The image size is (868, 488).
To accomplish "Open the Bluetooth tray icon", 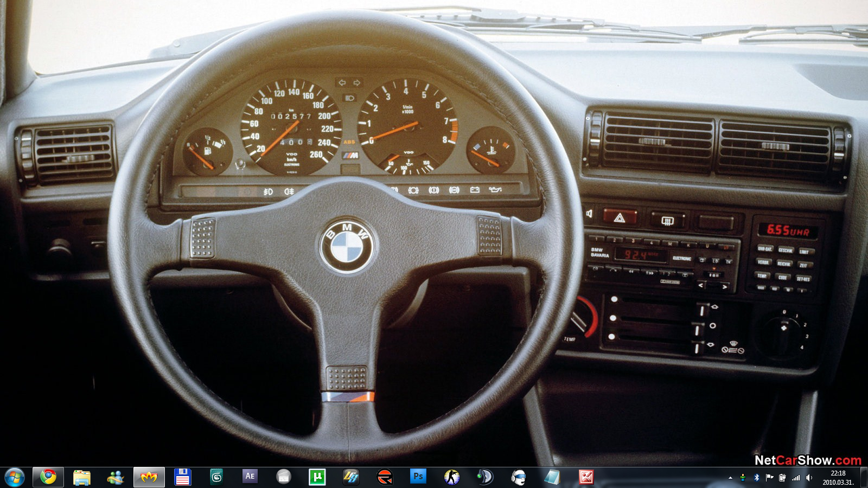I will [x=756, y=478].
